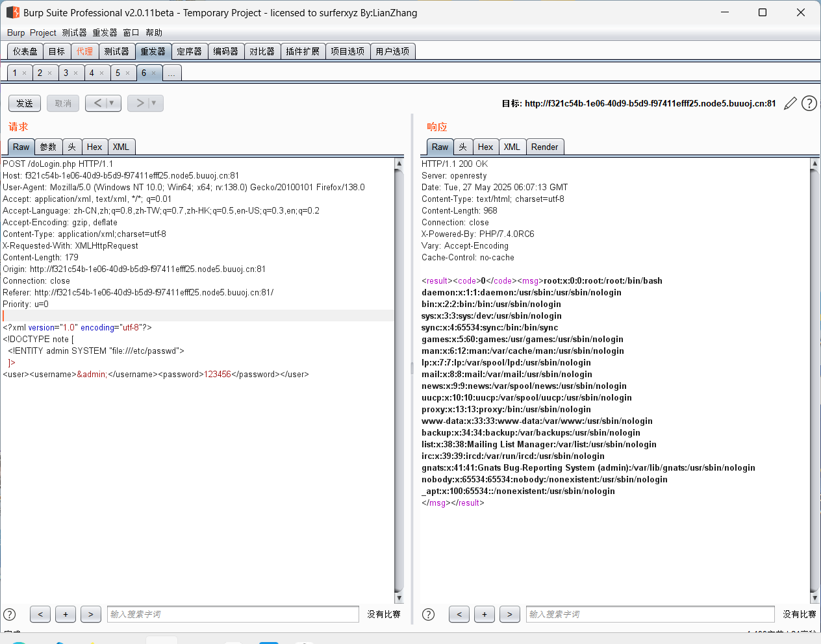This screenshot has width=821, height=644.
Task: Open the 重发器 menu in menu bar
Action: point(105,32)
